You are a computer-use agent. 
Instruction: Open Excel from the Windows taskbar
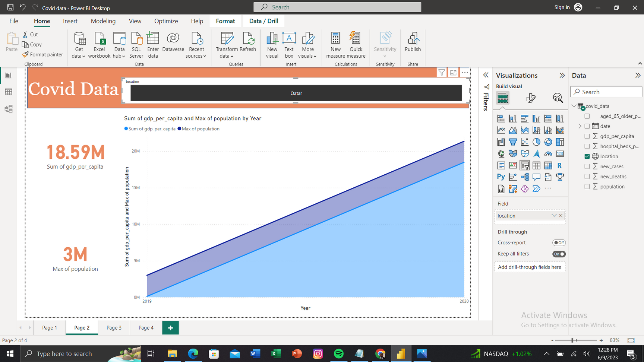276,353
